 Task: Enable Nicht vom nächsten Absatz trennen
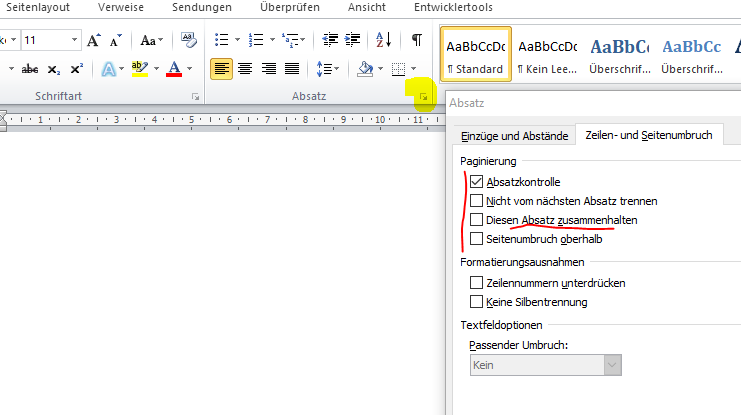[476, 200]
